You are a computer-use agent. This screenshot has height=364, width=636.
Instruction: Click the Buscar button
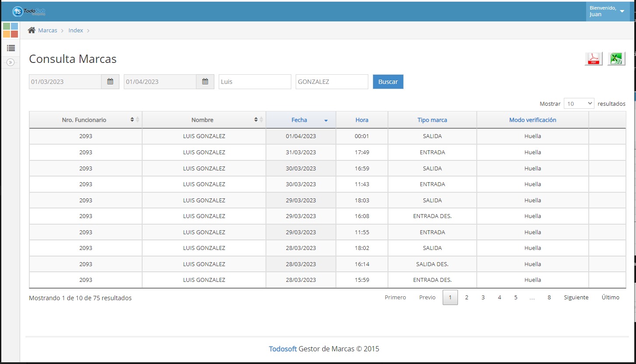coord(388,82)
